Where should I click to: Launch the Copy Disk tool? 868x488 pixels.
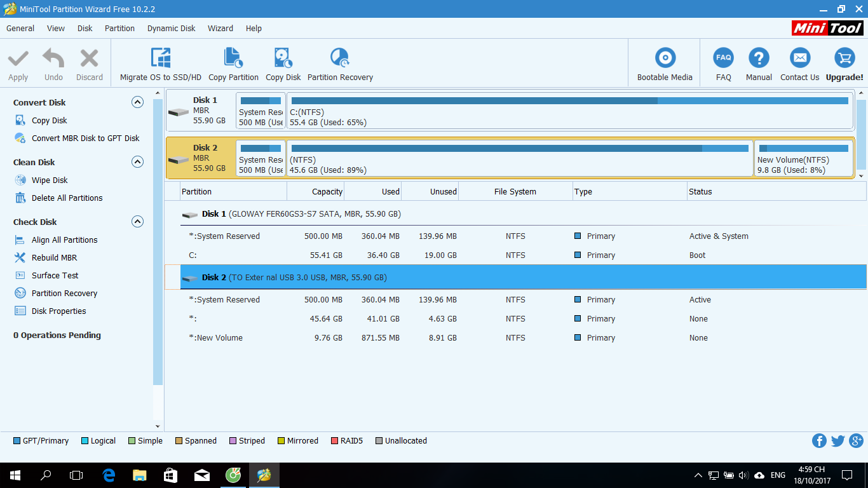283,58
